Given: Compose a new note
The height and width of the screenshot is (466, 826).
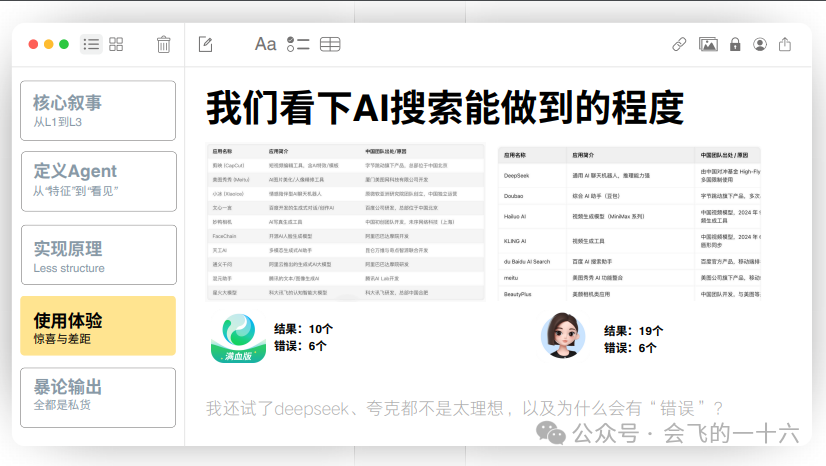Looking at the screenshot, I should coord(205,44).
